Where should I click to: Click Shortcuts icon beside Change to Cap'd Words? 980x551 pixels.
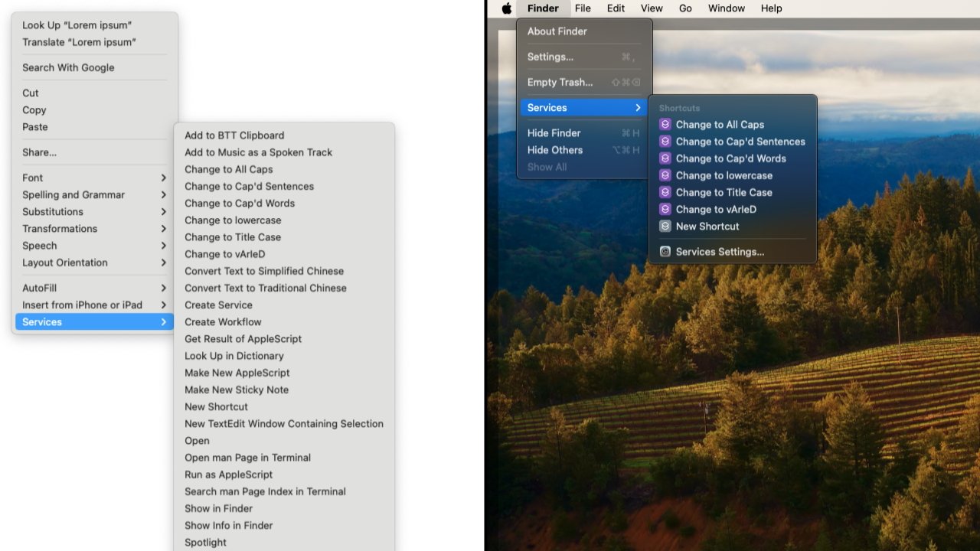point(665,158)
